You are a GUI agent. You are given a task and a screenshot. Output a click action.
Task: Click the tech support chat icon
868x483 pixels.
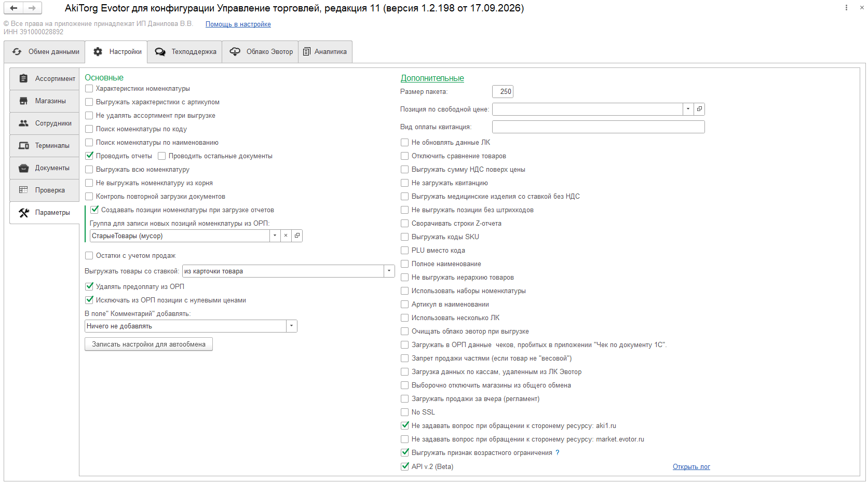[160, 52]
